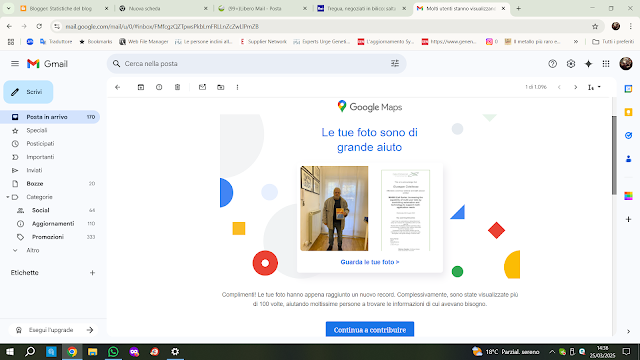This screenshot has height=360, width=640.
Task: Click Esegui l'upgrade button
Action: 53,330
